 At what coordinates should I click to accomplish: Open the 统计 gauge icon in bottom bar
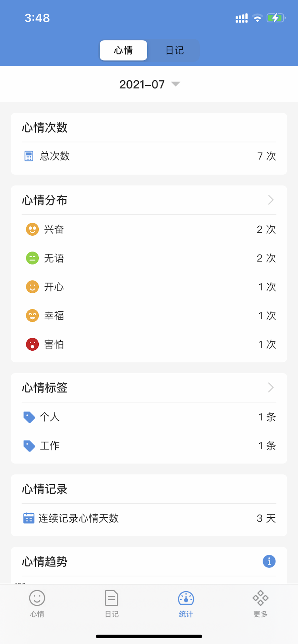[x=186, y=598]
